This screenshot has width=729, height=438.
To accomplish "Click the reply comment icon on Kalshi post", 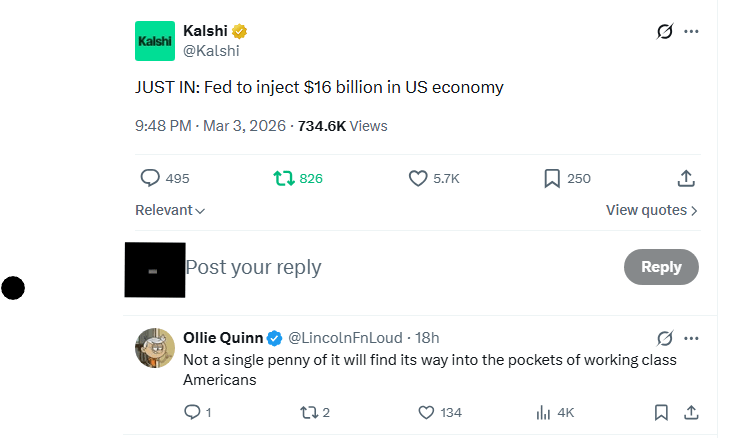I will 150,178.
